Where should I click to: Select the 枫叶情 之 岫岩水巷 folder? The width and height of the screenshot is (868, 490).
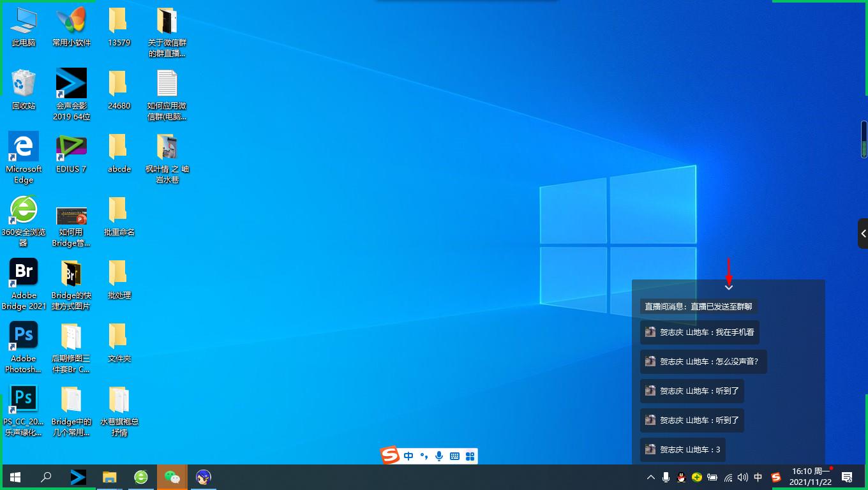pyautogui.click(x=167, y=158)
